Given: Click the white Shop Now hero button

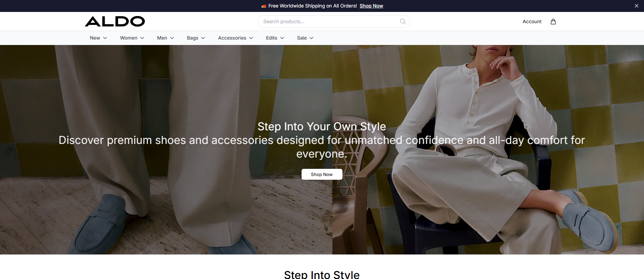Looking at the screenshot, I should pyautogui.click(x=322, y=174).
